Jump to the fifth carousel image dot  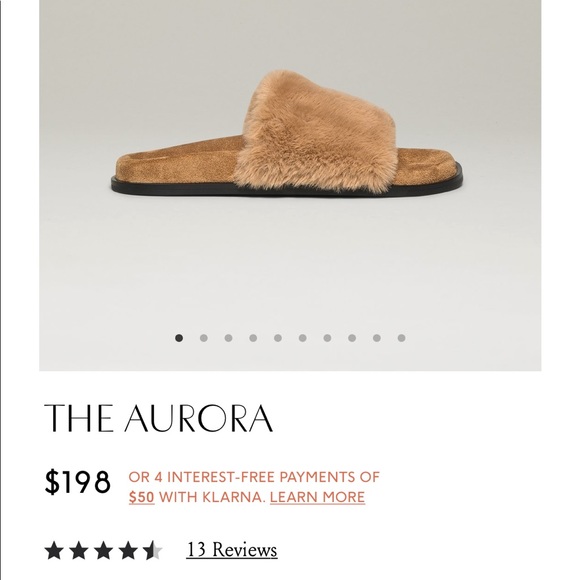pos(278,338)
